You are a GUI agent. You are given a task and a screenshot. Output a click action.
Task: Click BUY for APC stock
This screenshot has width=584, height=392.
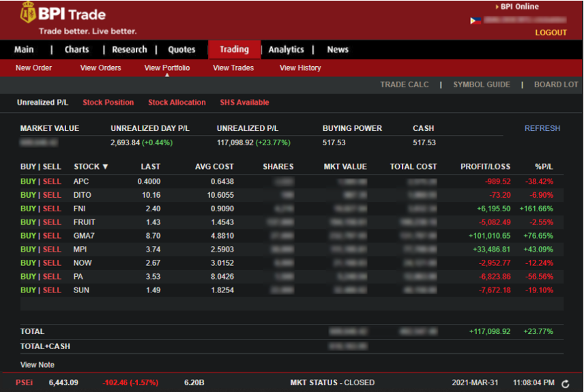pyautogui.click(x=28, y=181)
